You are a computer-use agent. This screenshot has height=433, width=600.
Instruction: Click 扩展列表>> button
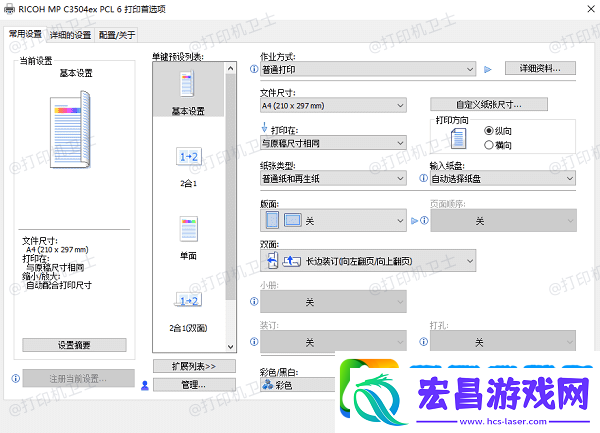tap(194, 366)
